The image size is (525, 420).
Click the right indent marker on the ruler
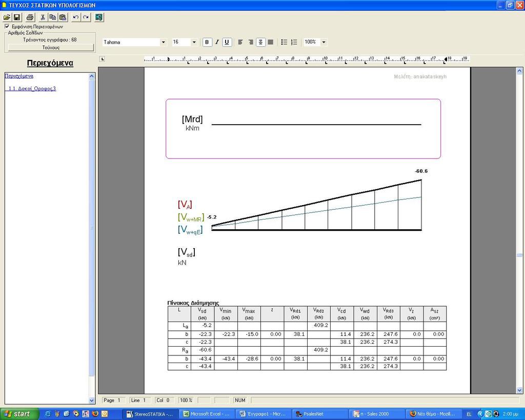coord(446,59)
